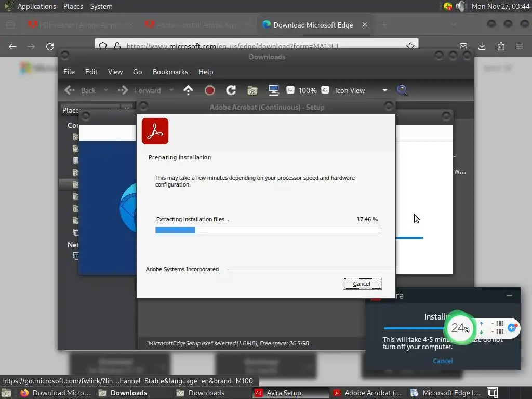
Task: Click the show desktop icon in taskbar
Action: (x=6, y=393)
